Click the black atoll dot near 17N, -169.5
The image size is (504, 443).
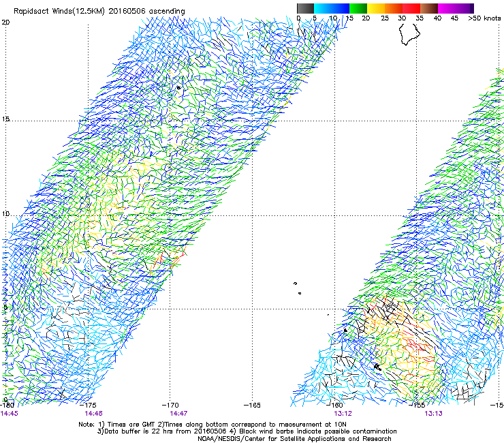178,87
